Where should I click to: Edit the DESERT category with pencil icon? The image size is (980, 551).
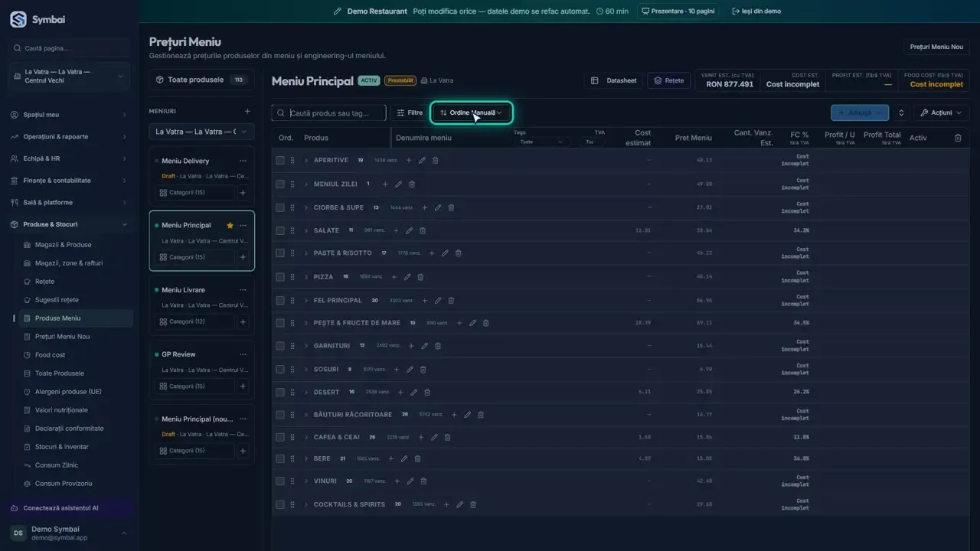(x=413, y=393)
